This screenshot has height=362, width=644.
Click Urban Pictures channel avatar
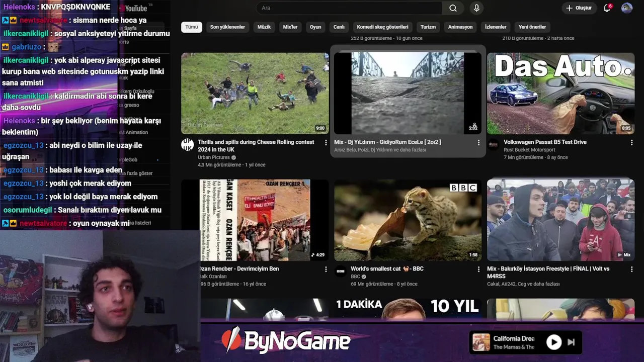pos(187,145)
